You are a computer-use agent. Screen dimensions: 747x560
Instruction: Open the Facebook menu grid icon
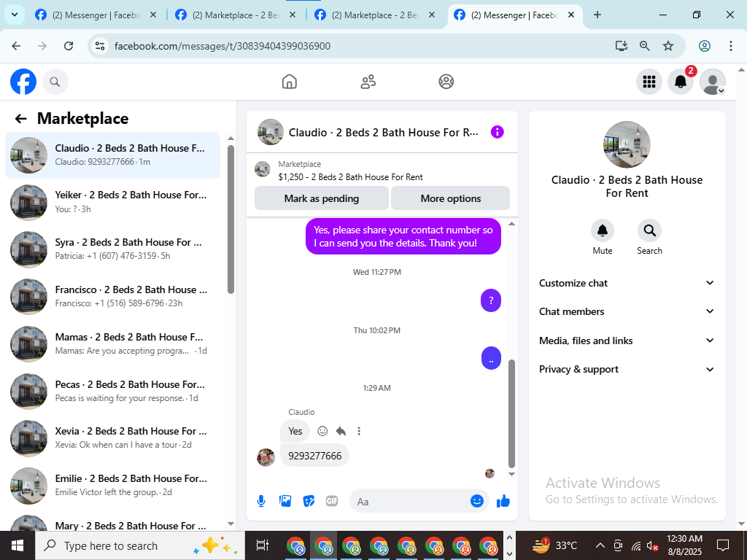649,82
